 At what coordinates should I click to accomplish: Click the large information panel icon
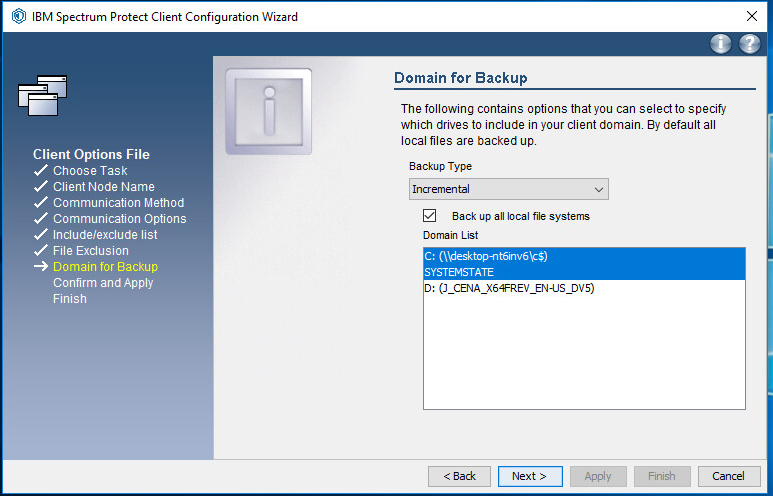point(268,110)
